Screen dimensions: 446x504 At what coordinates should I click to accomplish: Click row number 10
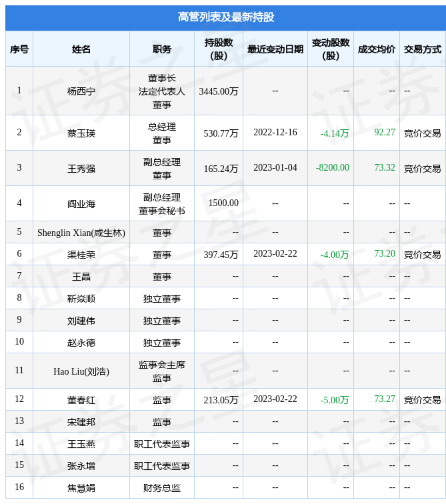pos(19,341)
